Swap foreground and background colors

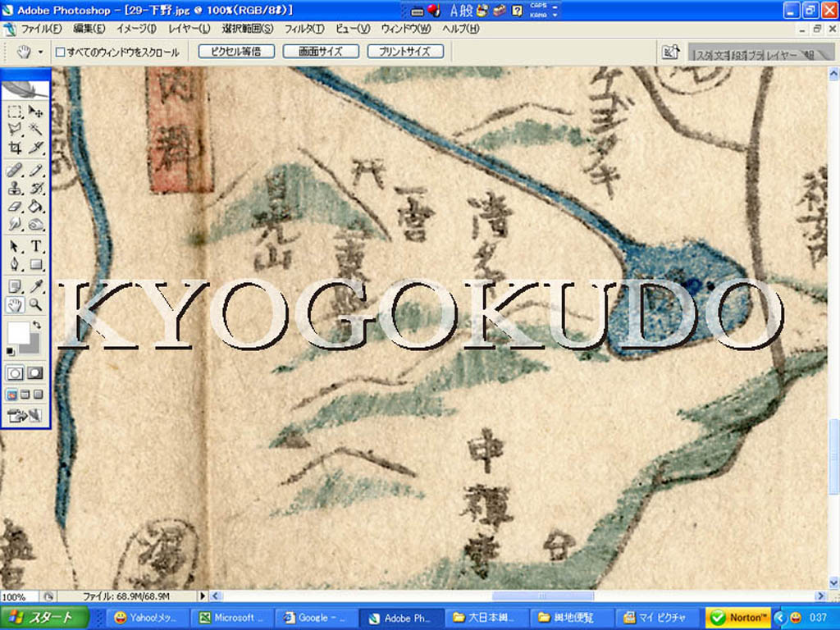[x=37, y=325]
